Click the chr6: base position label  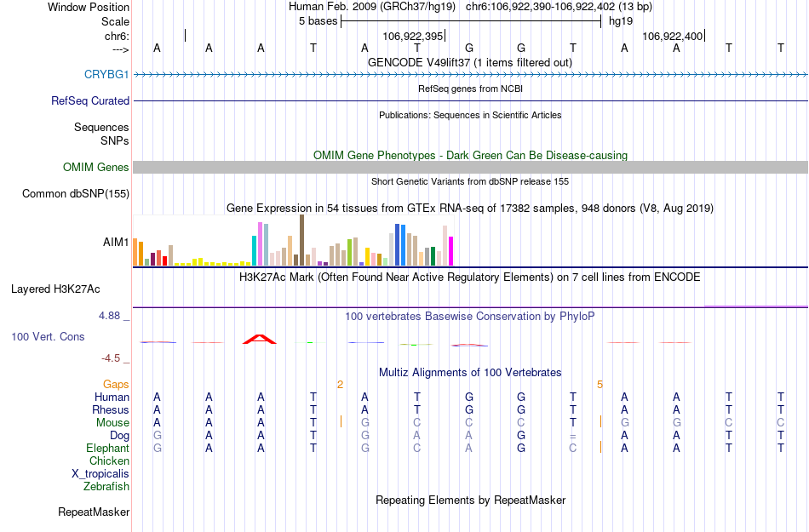click(x=117, y=36)
